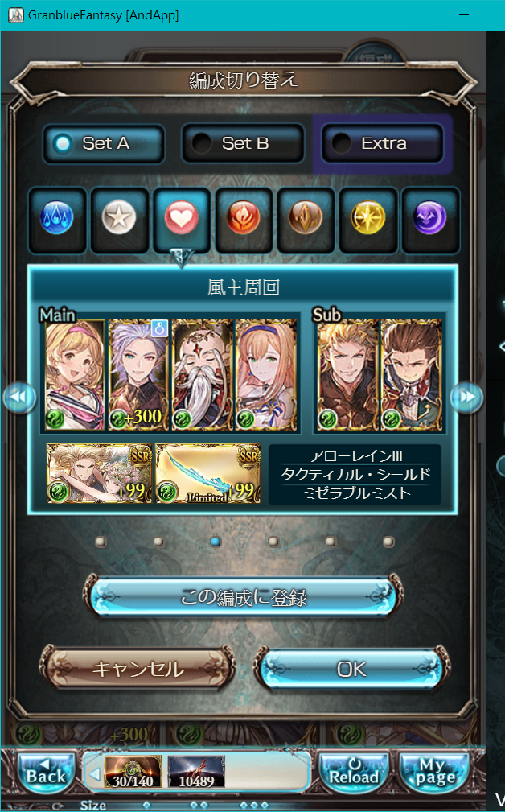Click the この編成に登録 button
Screen dimensions: 505x812
pos(243,596)
